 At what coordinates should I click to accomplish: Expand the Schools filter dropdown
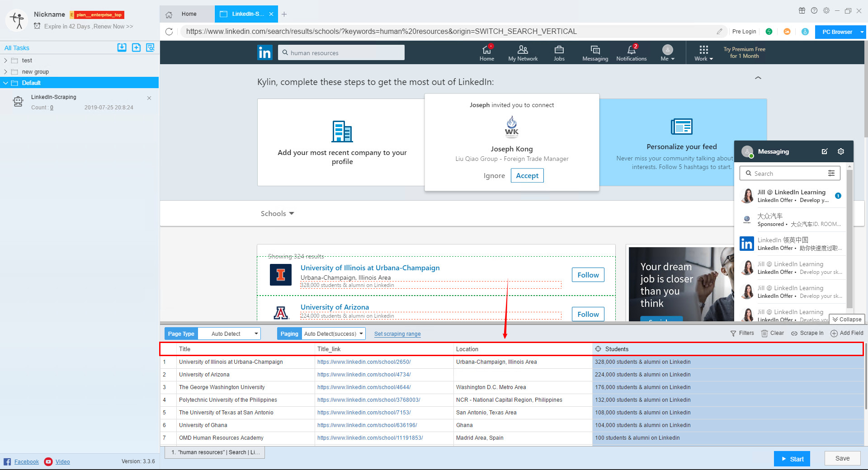coord(277,213)
